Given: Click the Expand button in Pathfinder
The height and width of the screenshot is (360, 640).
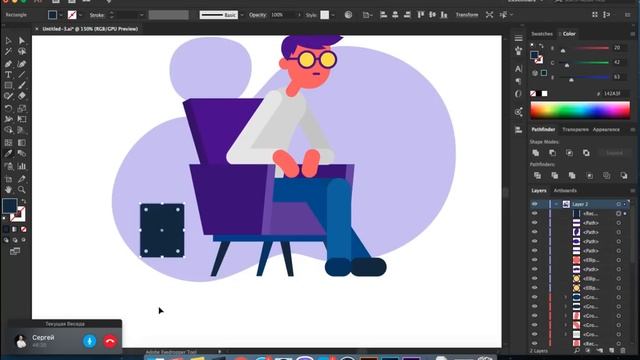Looking at the screenshot, I should 614,153.
